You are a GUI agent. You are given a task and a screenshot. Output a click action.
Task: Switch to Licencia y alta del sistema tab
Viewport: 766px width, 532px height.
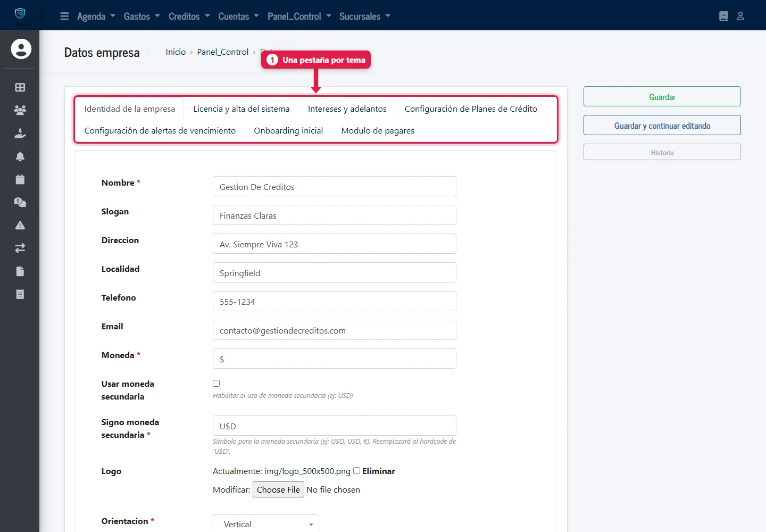(x=242, y=109)
